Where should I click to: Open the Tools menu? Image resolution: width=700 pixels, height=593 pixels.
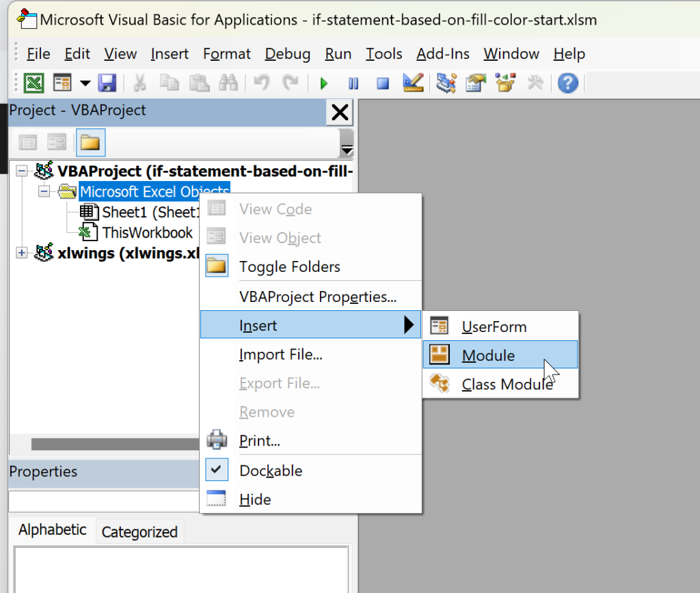click(x=383, y=54)
